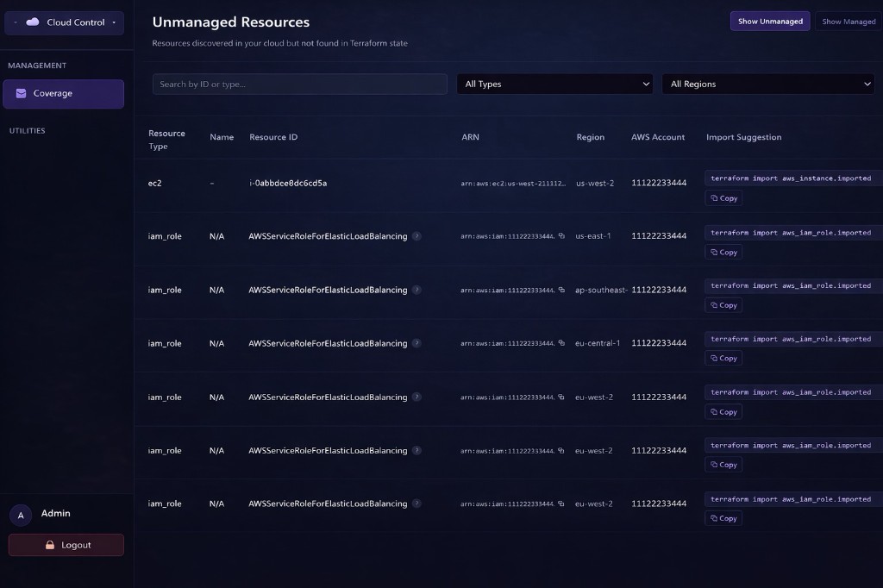Screen dimensions: 883x588
Task: Open the Admin avatar circle labeled A
Action: click(21, 515)
